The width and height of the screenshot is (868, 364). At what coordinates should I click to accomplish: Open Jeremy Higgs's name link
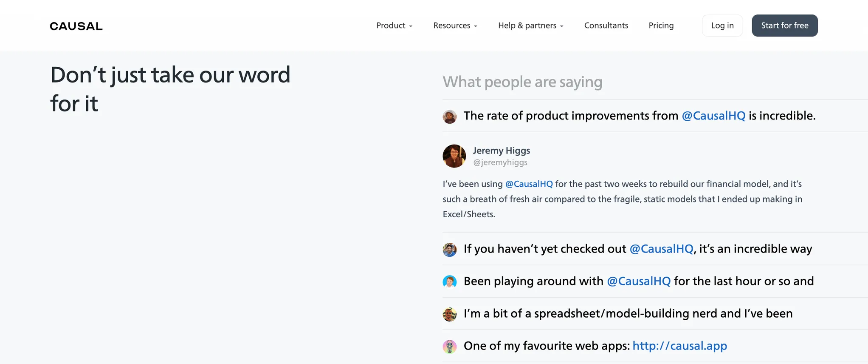point(502,151)
